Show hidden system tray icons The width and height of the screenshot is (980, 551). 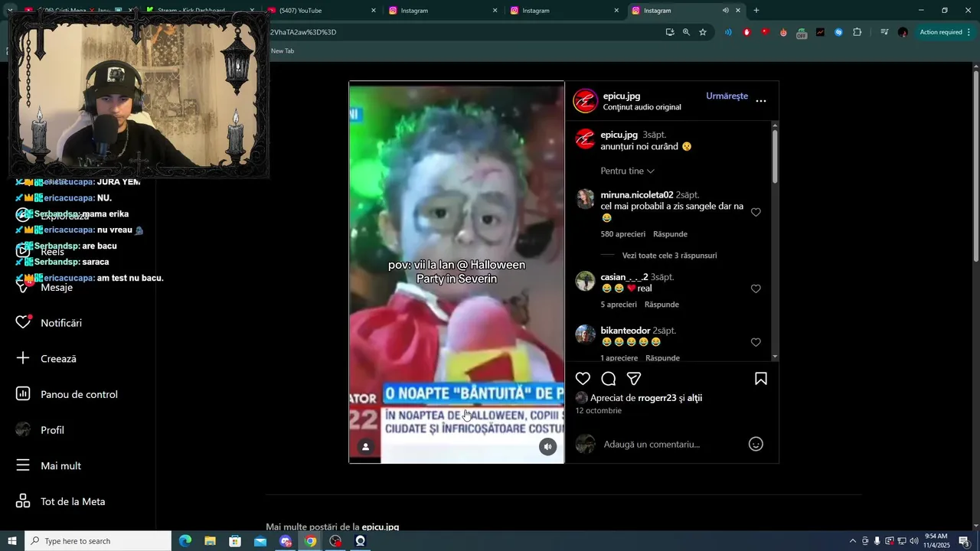pos(853,541)
